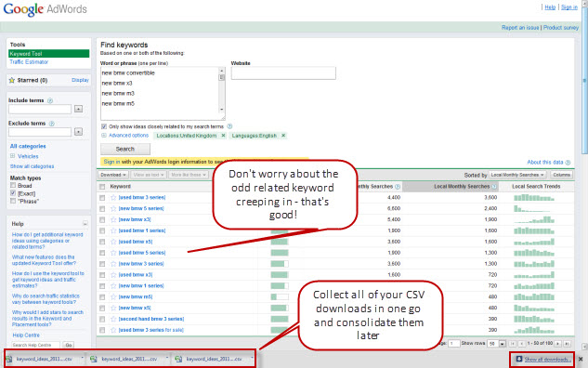
Task: Add the Exclude terms entry with plus button
Action: click(x=78, y=132)
